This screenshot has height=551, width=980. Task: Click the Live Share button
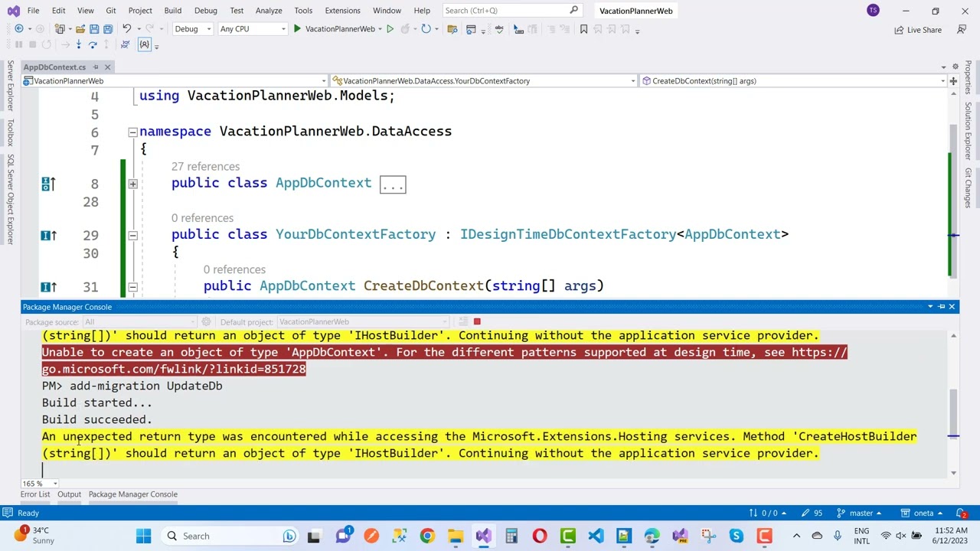[x=918, y=30]
